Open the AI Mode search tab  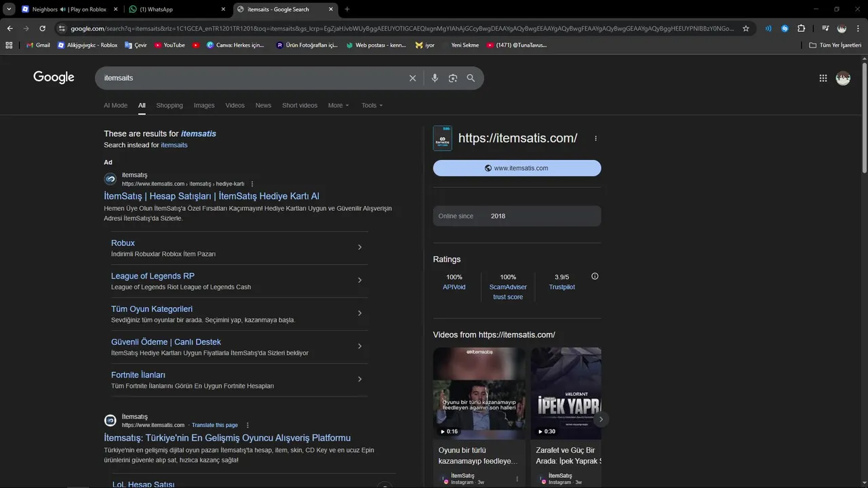pos(115,105)
